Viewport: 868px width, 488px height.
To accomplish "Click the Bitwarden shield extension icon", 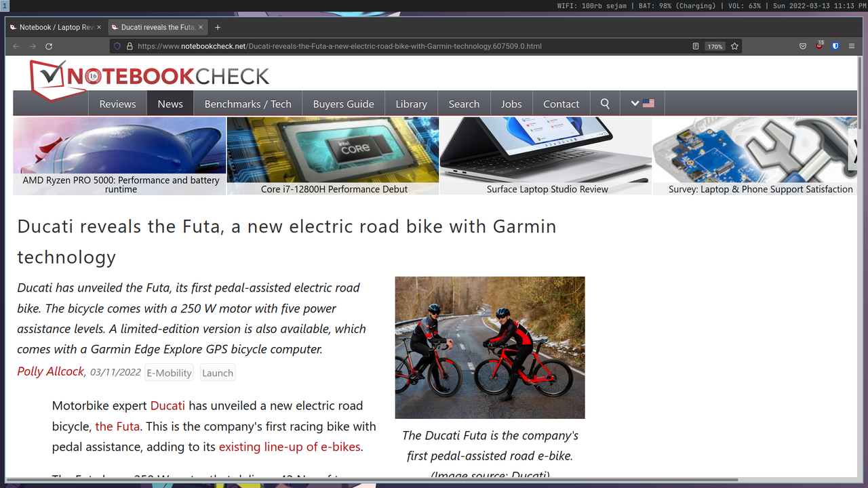I will click(x=835, y=46).
